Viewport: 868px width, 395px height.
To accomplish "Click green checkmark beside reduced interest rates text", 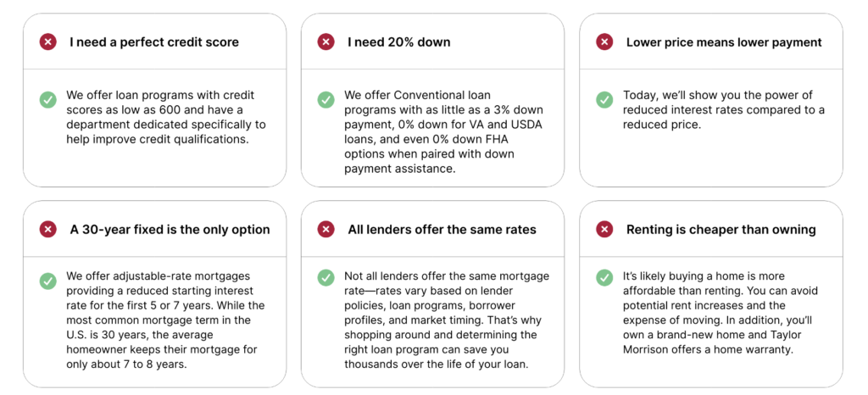I will coord(604,99).
